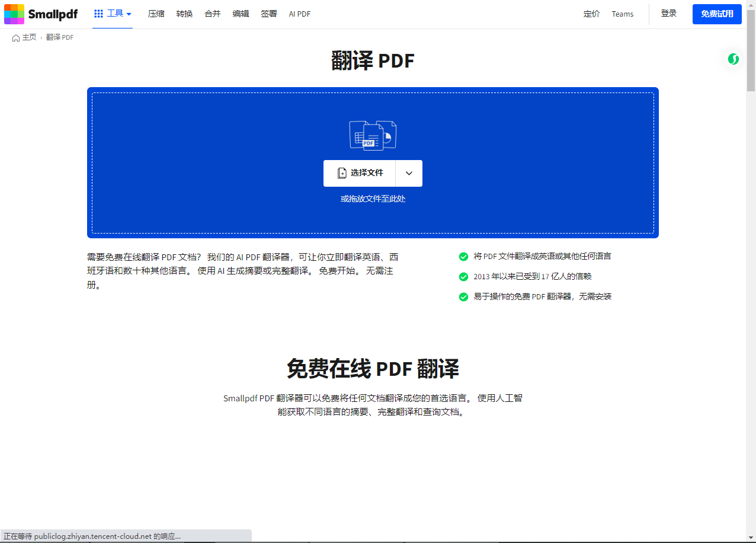The image size is (756, 543).
Task: Open the 合并 menu item
Action: [212, 14]
